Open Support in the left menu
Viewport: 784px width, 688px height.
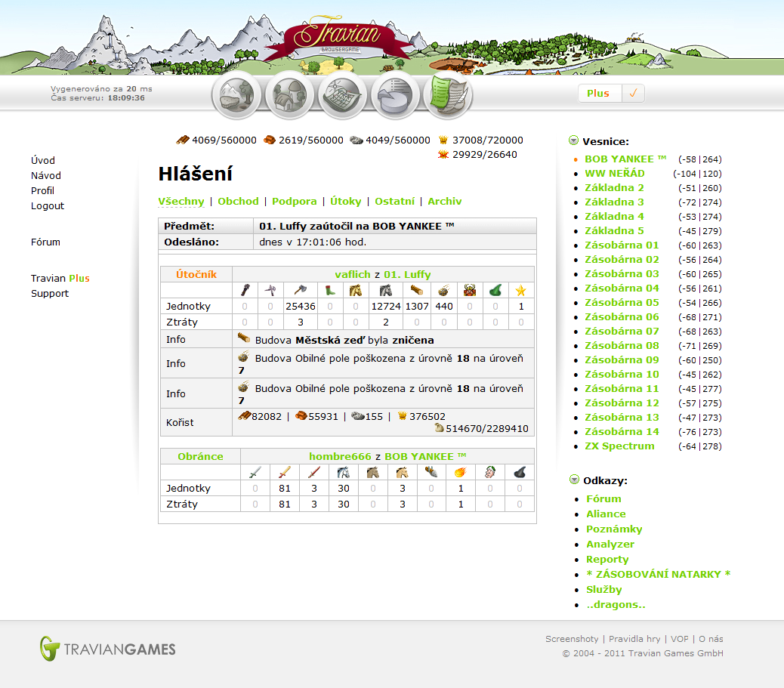click(x=50, y=293)
